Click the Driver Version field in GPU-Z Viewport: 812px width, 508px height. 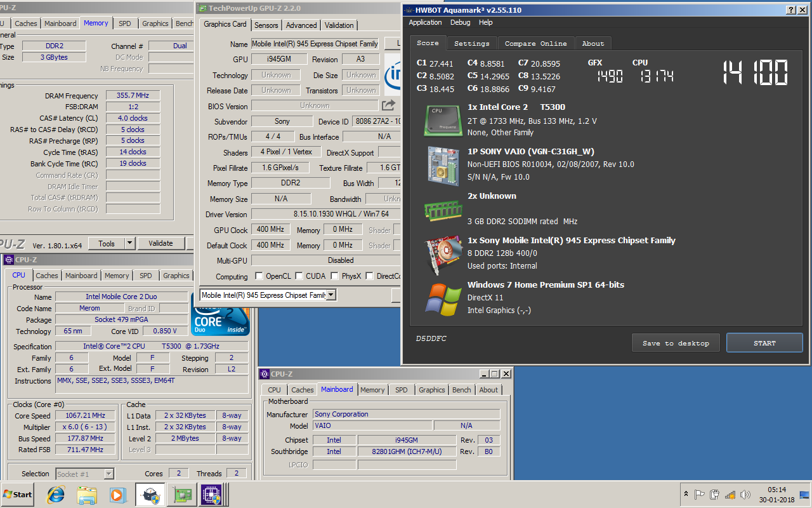click(327, 214)
